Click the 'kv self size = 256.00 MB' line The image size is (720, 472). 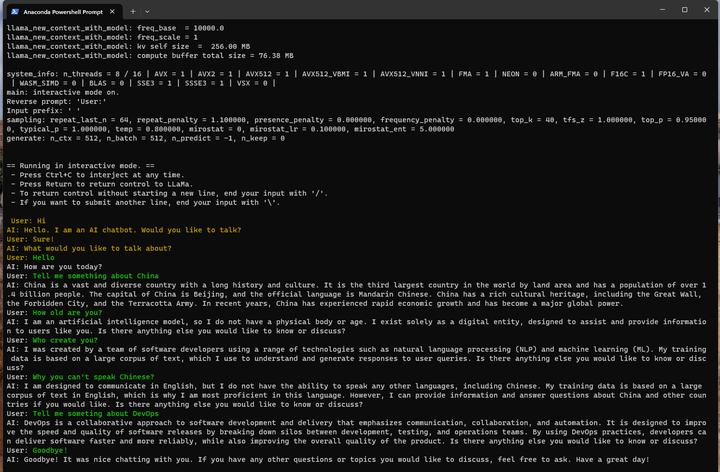pos(128,46)
